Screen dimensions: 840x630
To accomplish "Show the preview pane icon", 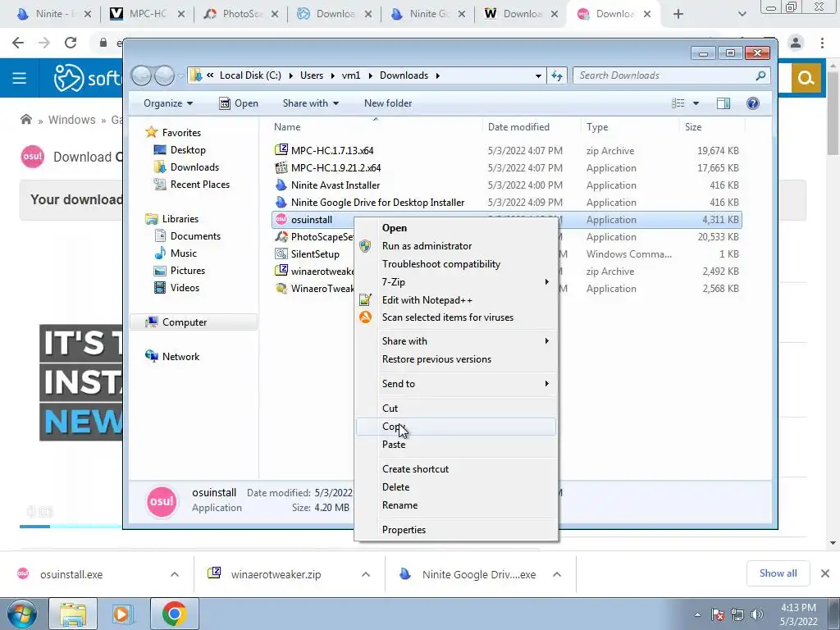I will [724, 103].
